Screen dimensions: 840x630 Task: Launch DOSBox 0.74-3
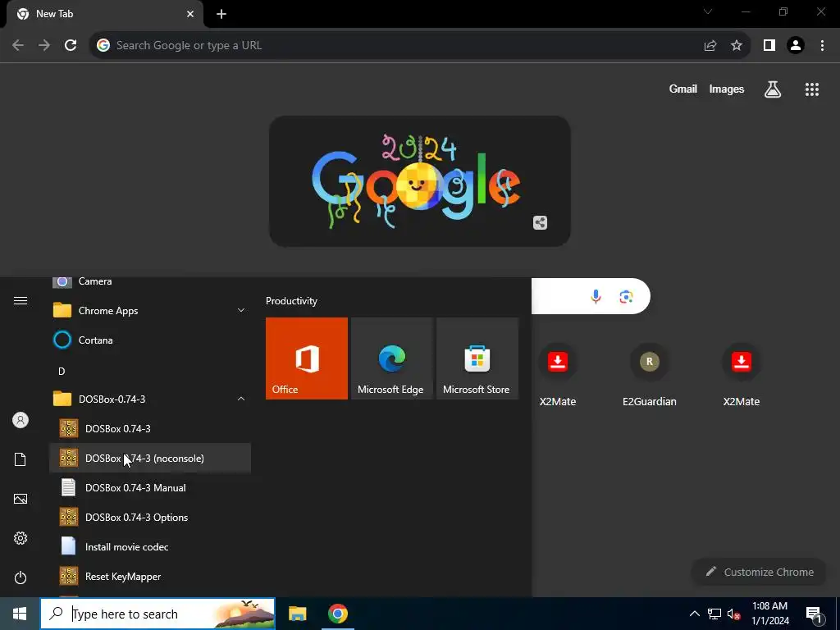tap(150, 428)
